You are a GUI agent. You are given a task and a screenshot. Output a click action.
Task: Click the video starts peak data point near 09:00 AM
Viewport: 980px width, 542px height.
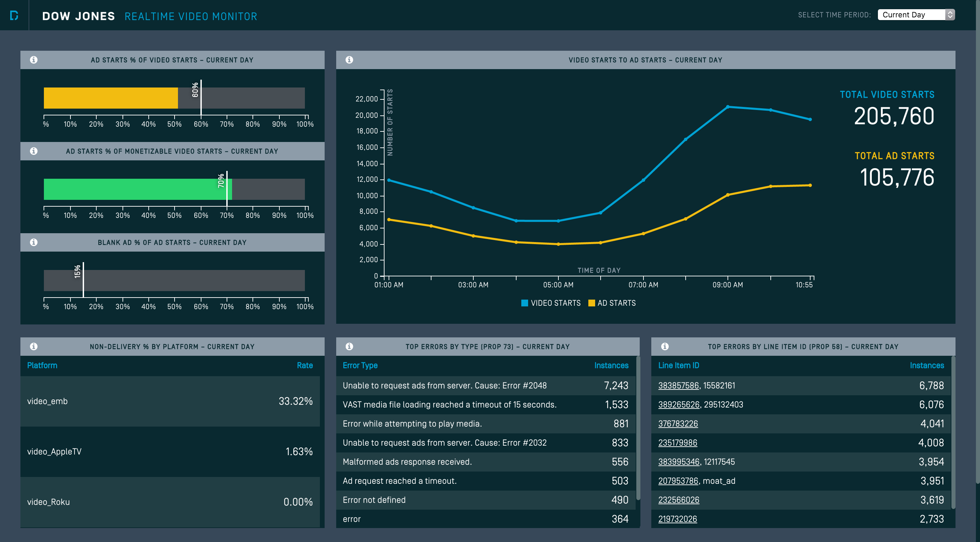point(728,107)
